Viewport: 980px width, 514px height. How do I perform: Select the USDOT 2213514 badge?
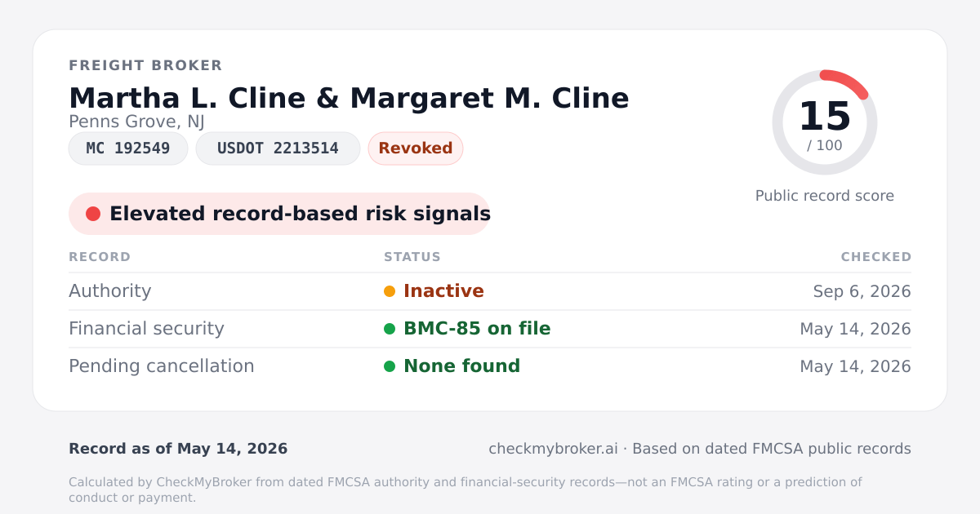(278, 148)
